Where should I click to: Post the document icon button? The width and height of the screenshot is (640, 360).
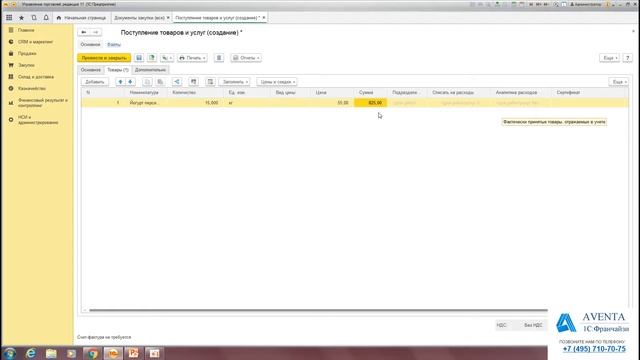(x=152, y=58)
